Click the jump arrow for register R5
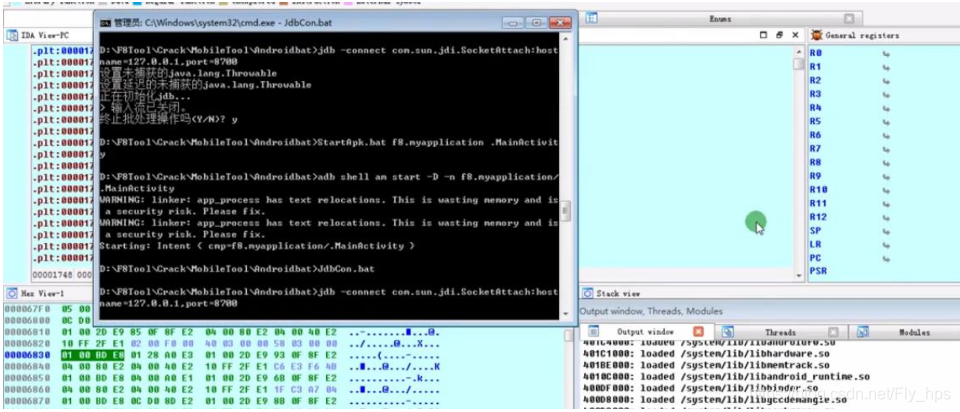 (x=885, y=121)
